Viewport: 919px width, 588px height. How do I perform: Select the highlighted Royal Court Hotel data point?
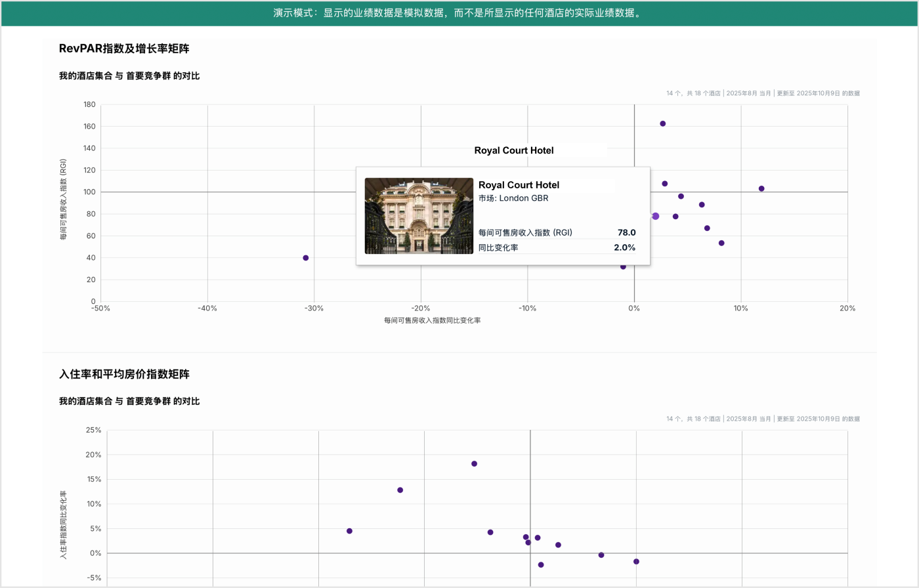pyautogui.click(x=655, y=216)
